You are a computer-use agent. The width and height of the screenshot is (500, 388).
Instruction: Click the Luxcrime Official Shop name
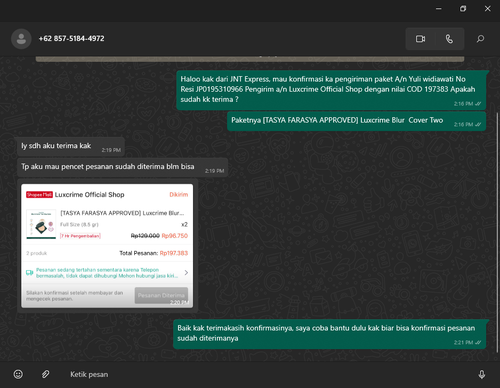pyautogui.click(x=90, y=195)
